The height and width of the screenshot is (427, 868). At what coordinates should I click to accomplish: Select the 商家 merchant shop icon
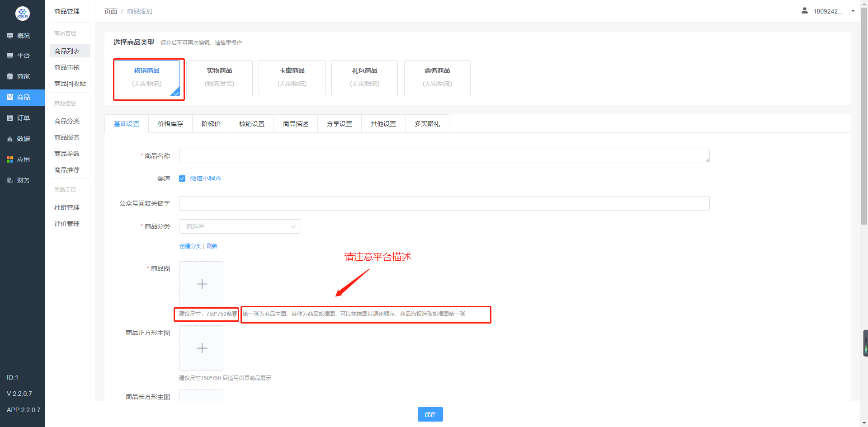coord(10,76)
